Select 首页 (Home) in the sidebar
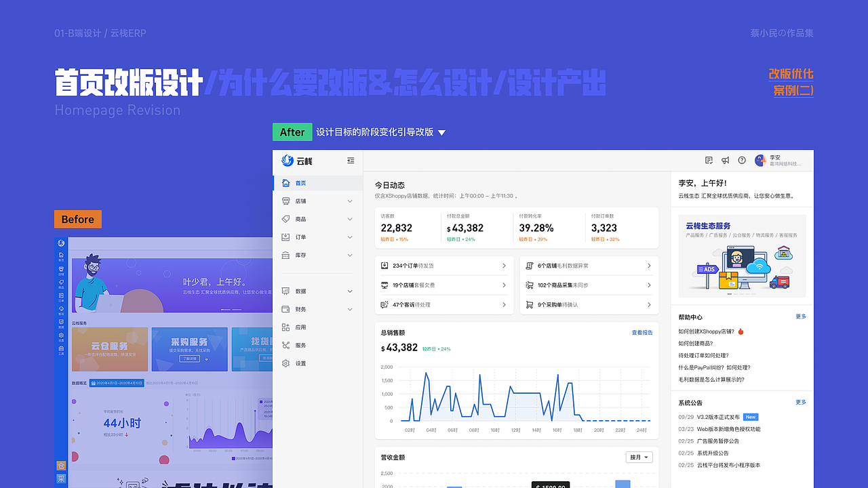This screenshot has width=868, height=488. [x=298, y=183]
